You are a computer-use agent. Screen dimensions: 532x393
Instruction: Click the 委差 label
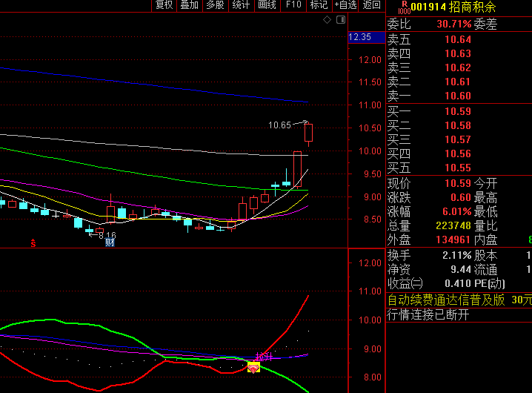pos(485,24)
